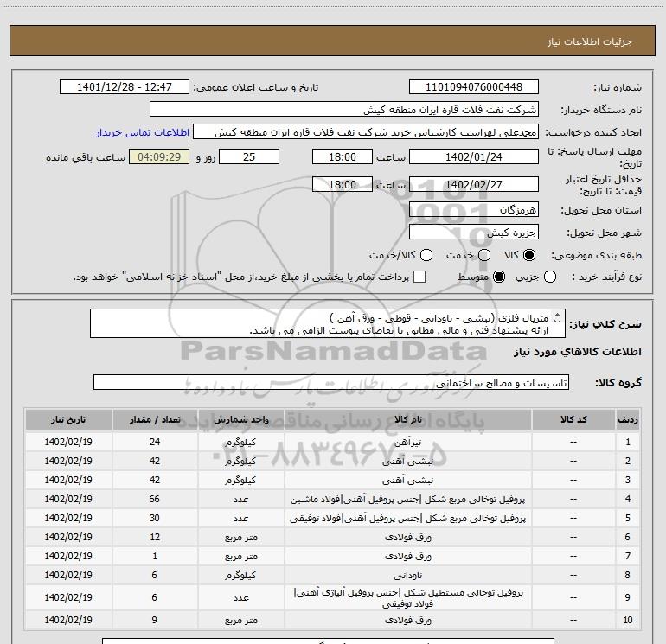Click the response deadline date 1402/01/24
The image size is (666, 644).
[474, 157]
